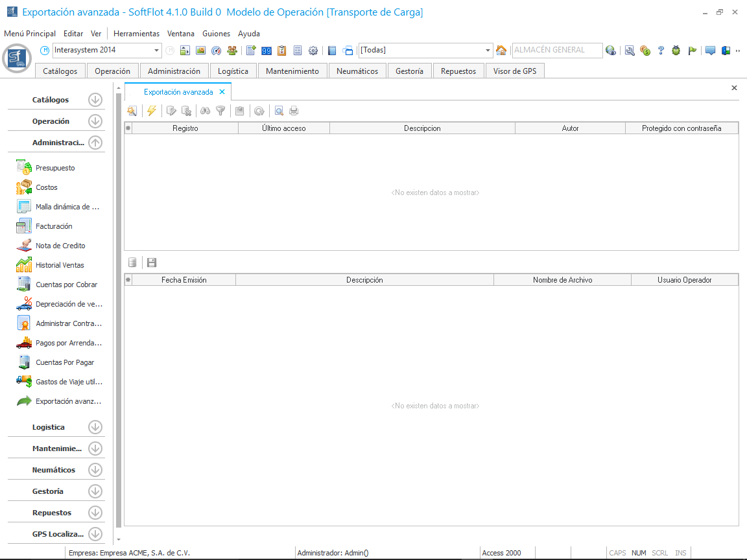Expand the Logística sidebar section
The width and height of the screenshot is (747, 560).
click(95, 427)
